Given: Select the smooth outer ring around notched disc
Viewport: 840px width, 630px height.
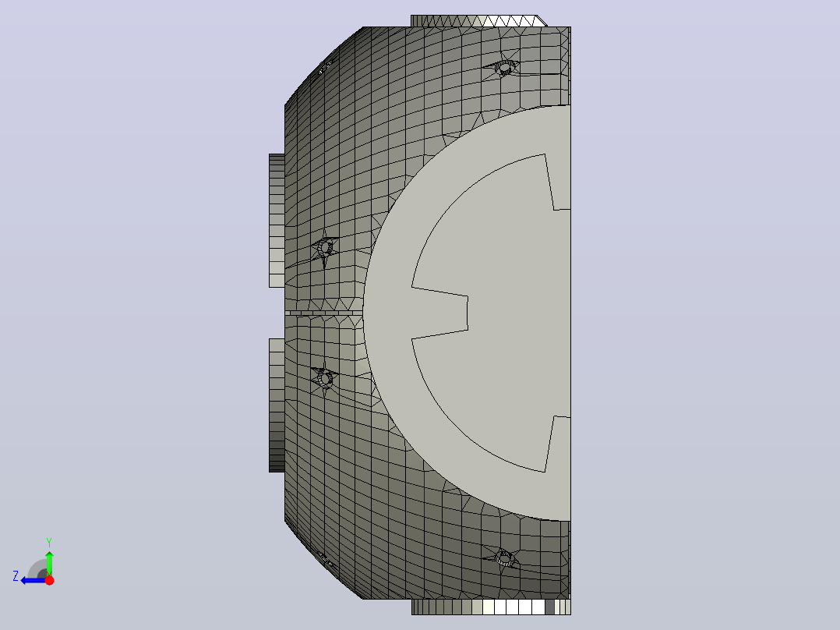Looking at the screenshot, I should (388, 313).
